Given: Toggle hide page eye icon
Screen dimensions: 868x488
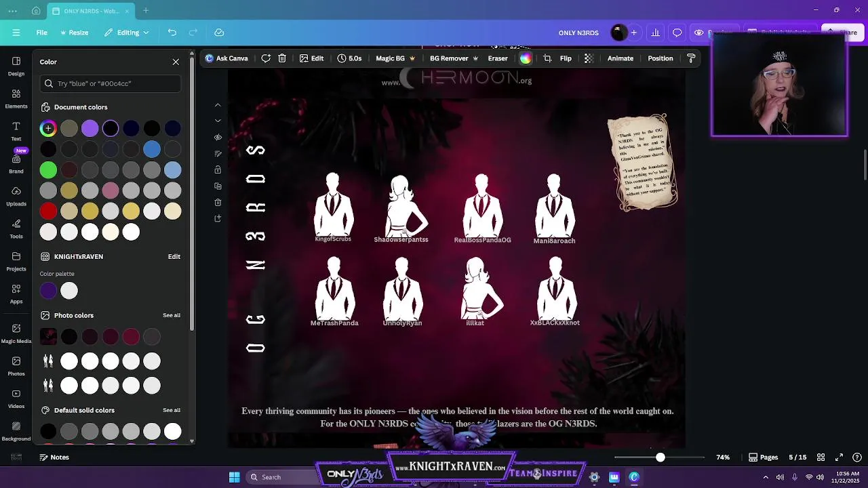Looking at the screenshot, I should pyautogui.click(x=218, y=137).
